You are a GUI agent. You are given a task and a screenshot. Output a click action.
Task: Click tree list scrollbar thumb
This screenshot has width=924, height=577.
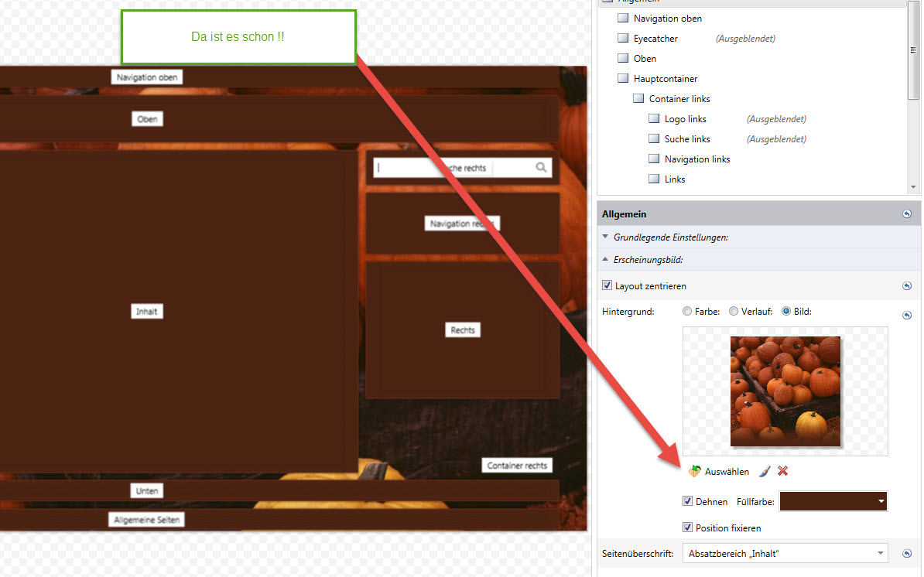(913, 50)
